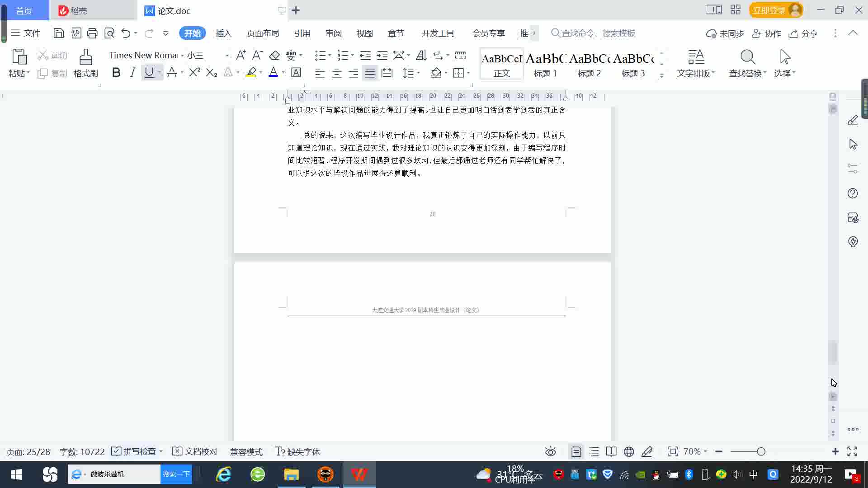
Task: Toggle Underline formatting
Action: point(149,72)
